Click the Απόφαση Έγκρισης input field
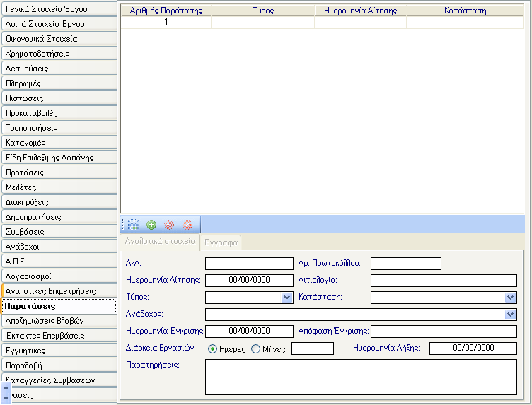The width and height of the screenshot is (532, 405). (x=444, y=331)
